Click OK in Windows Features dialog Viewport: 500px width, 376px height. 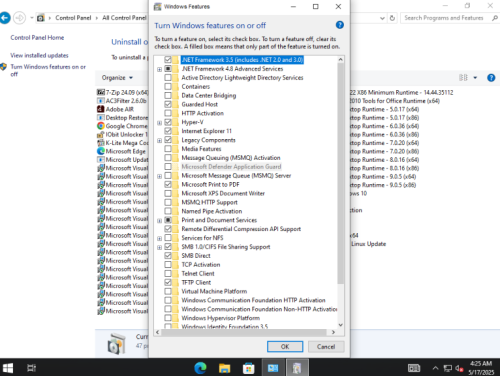285,347
